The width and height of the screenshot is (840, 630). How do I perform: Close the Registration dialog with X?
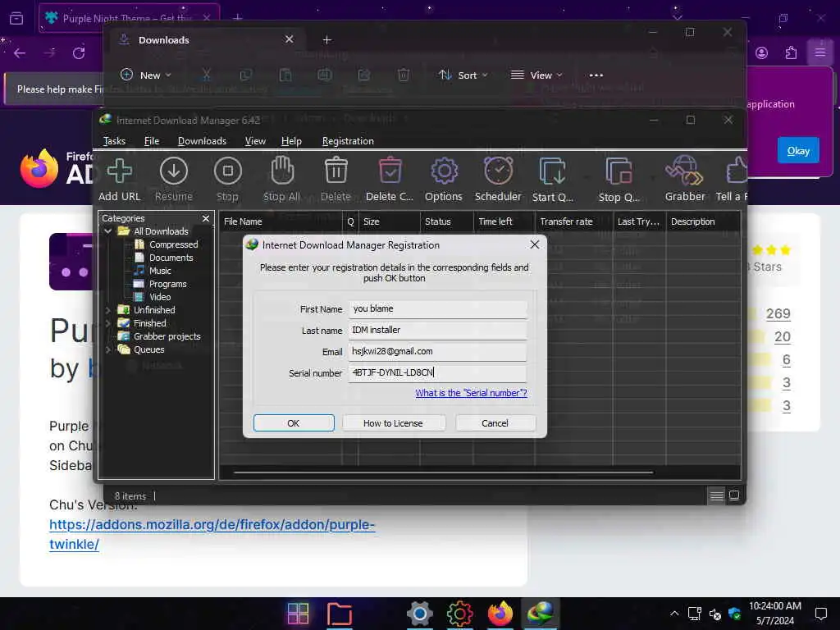(x=535, y=244)
